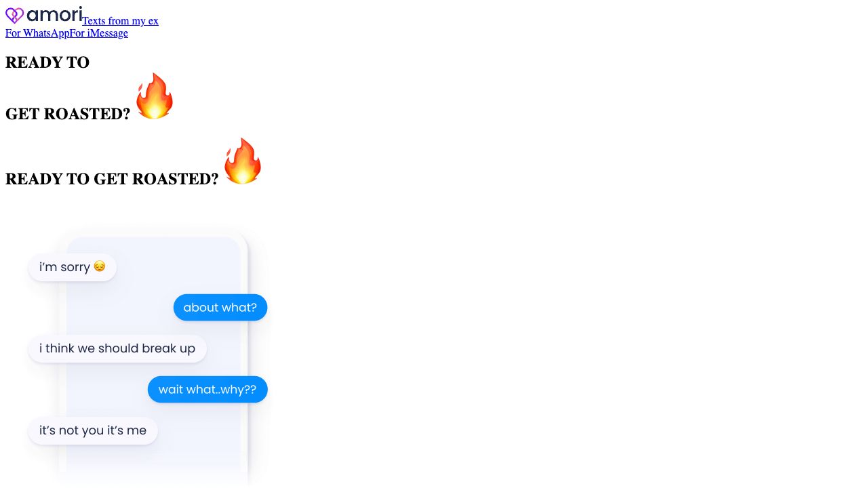Tap the i'm sorry message bubble
868x488 pixels.
[x=73, y=267]
